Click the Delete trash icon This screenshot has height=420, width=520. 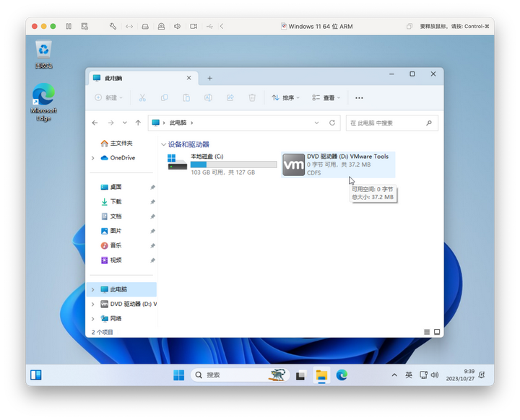pyautogui.click(x=252, y=98)
